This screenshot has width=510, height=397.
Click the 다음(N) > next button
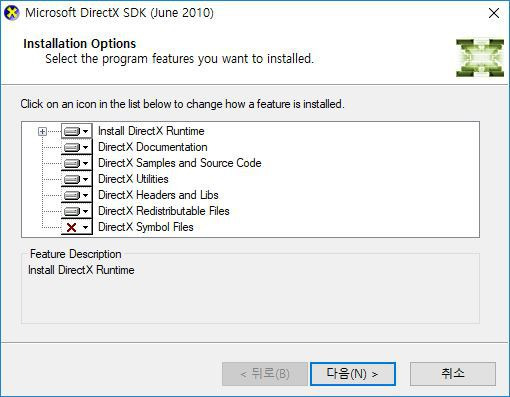(353, 374)
